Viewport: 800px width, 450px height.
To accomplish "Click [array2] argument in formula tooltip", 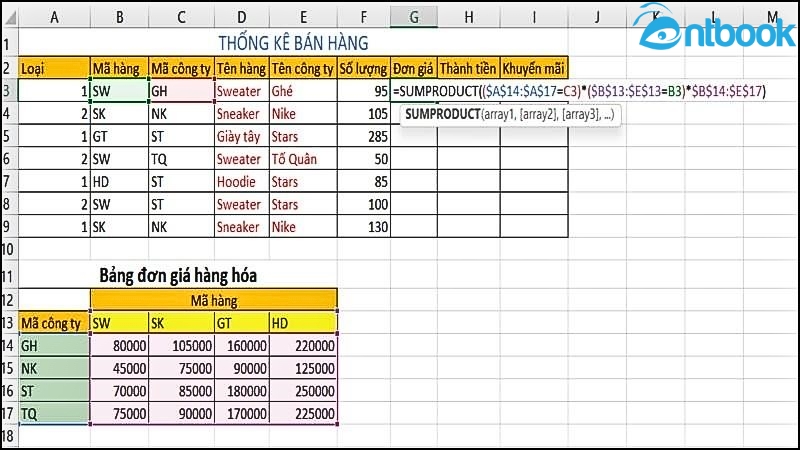I will (x=540, y=115).
